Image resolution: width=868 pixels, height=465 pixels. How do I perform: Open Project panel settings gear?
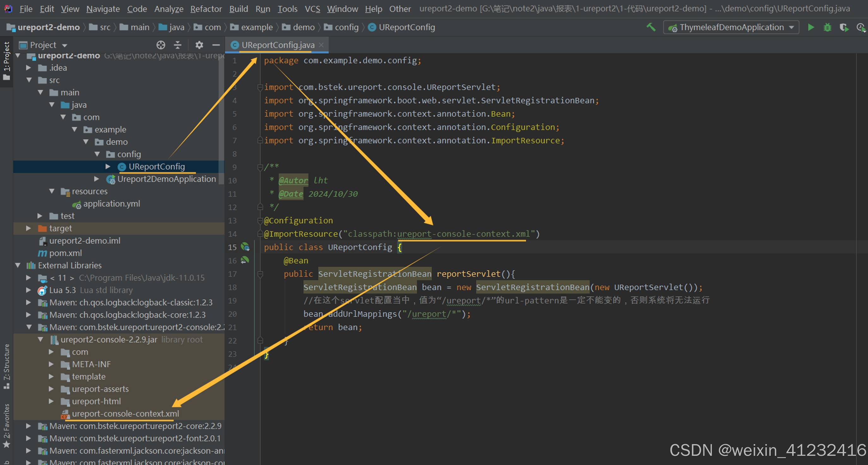click(x=199, y=45)
